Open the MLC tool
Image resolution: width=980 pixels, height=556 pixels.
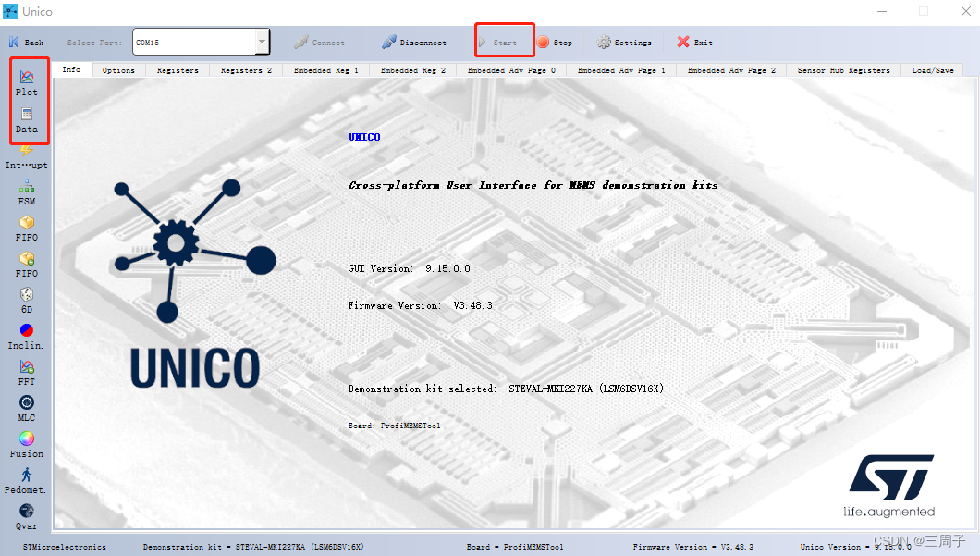tap(26, 409)
